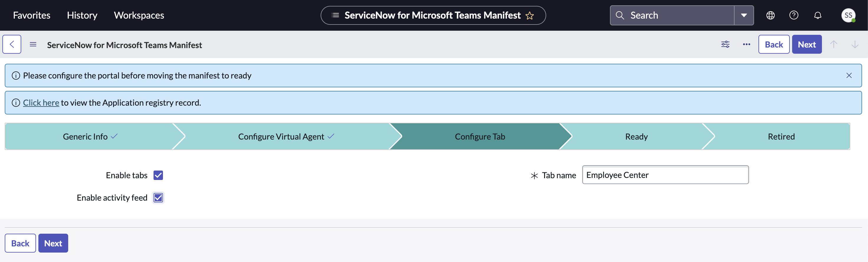Select the Ready stage
The image size is (868, 262).
pyautogui.click(x=636, y=136)
